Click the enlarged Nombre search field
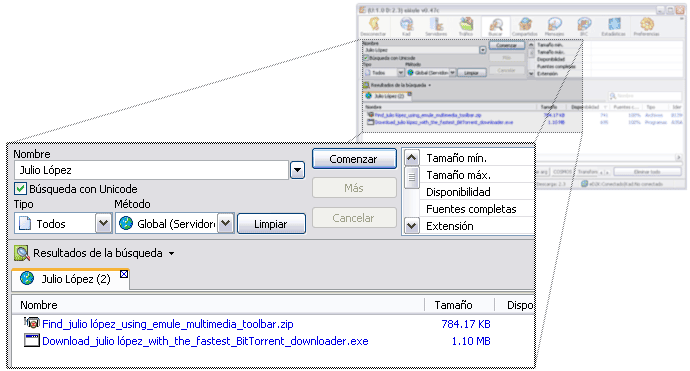 click(x=151, y=170)
